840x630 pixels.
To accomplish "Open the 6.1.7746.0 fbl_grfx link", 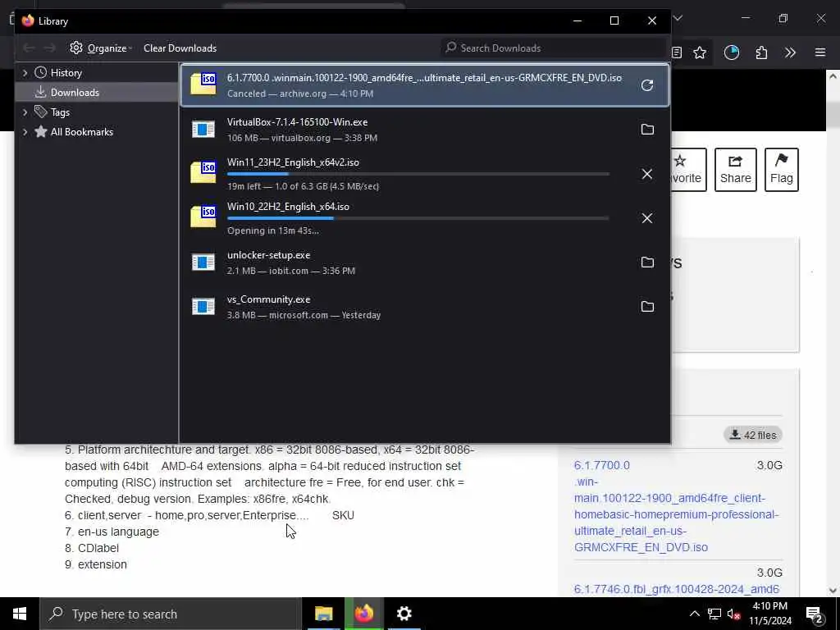I will (676, 589).
